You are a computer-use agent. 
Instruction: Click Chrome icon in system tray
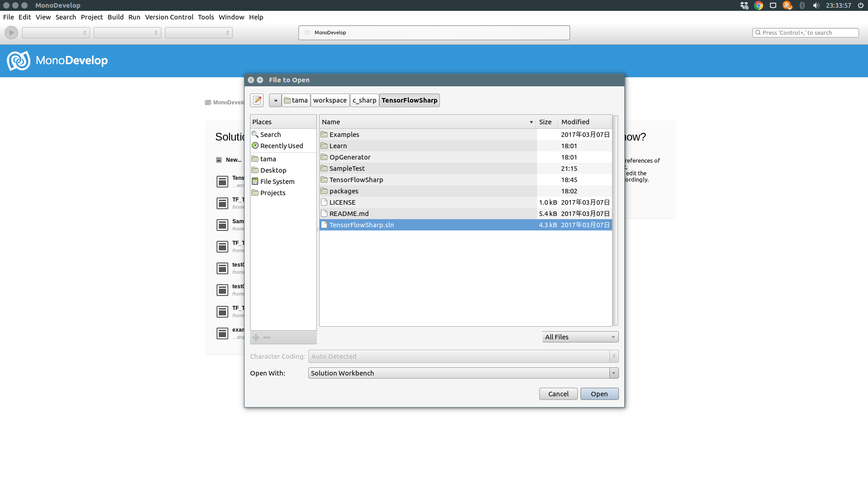click(759, 5)
